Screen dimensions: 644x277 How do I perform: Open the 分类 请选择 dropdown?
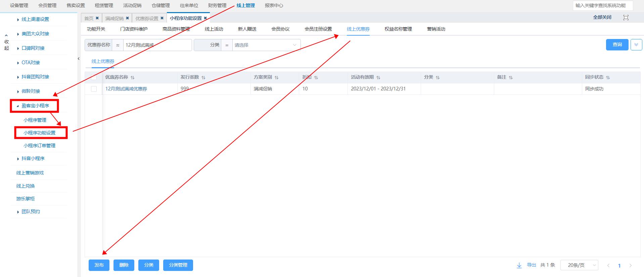pyautogui.click(x=266, y=45)
